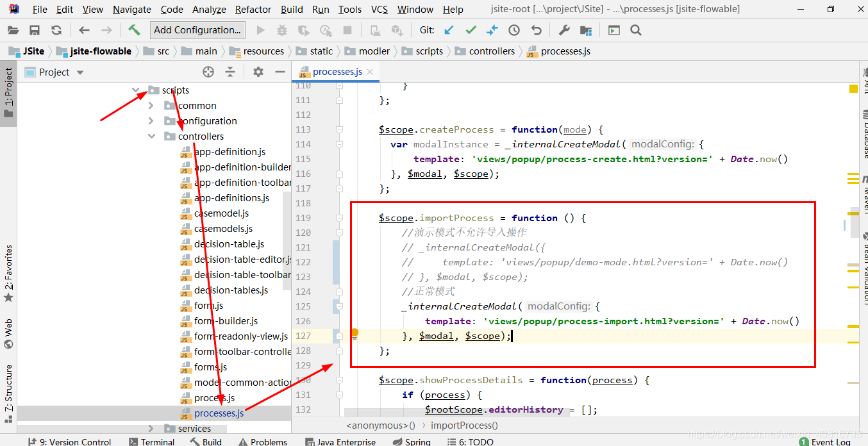This screenshot has width=868, height=446.
Task: Open Project Structure icon
Action: (x=586, y=30)
